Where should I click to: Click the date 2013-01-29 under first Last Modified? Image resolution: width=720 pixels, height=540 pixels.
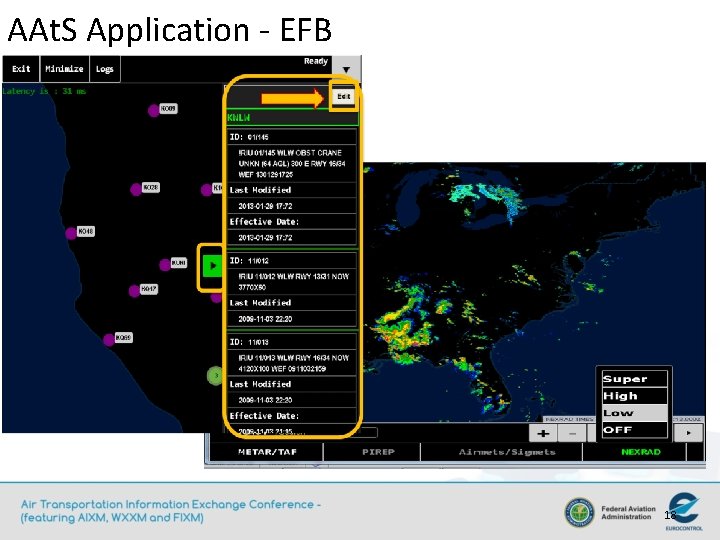(x=265, y=206)
